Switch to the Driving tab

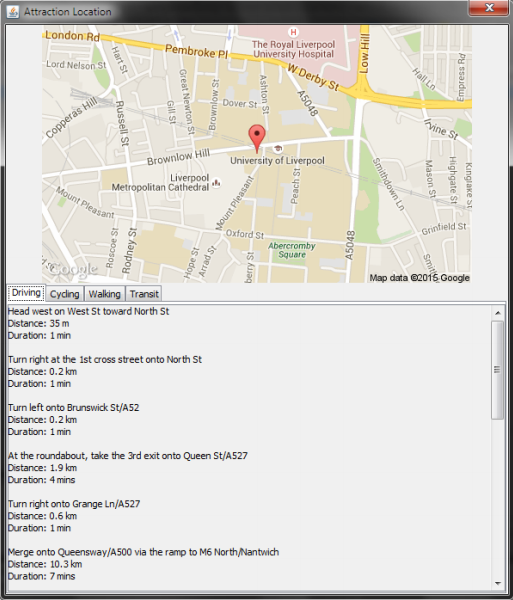(26, 293)
